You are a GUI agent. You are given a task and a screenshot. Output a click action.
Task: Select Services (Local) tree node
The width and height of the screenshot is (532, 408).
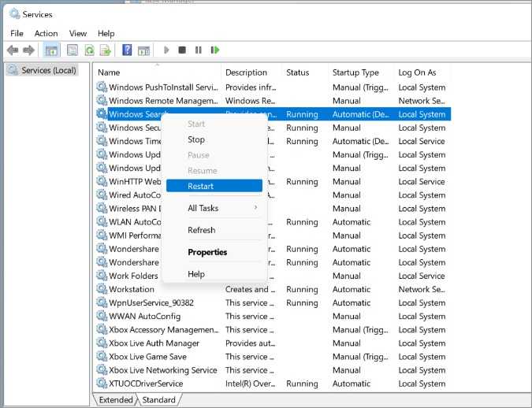point(43,70)
